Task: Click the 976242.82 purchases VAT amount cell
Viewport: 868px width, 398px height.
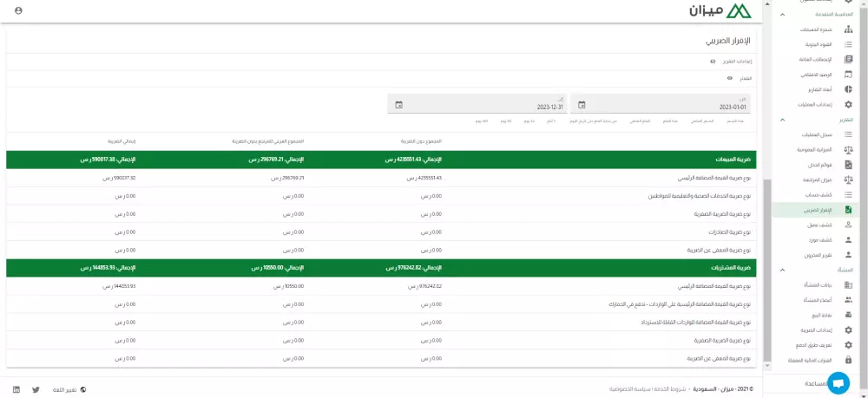Action: tap(424, 286)
